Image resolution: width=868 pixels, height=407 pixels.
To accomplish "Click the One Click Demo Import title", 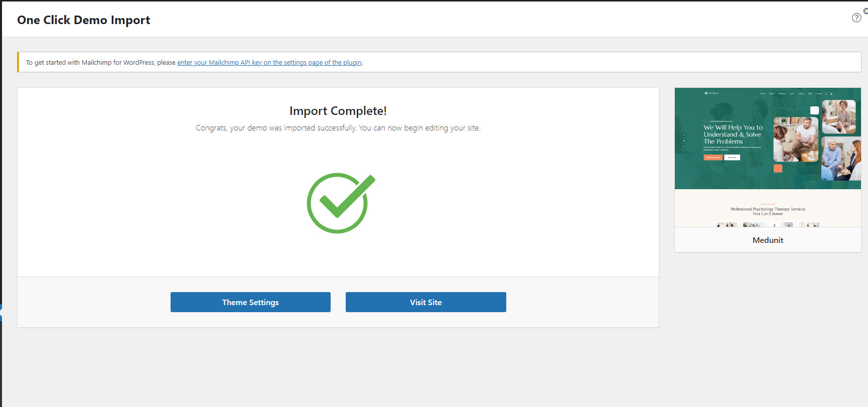I will (84, 20).
